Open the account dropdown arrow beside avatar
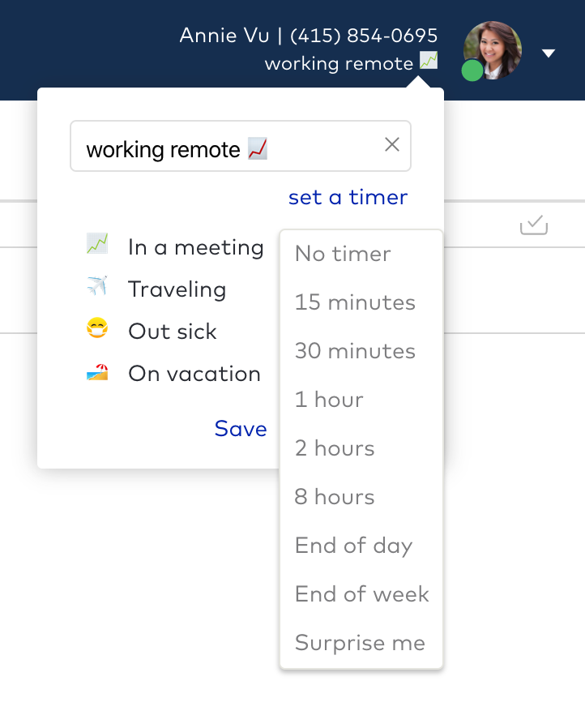 point(549,54)
